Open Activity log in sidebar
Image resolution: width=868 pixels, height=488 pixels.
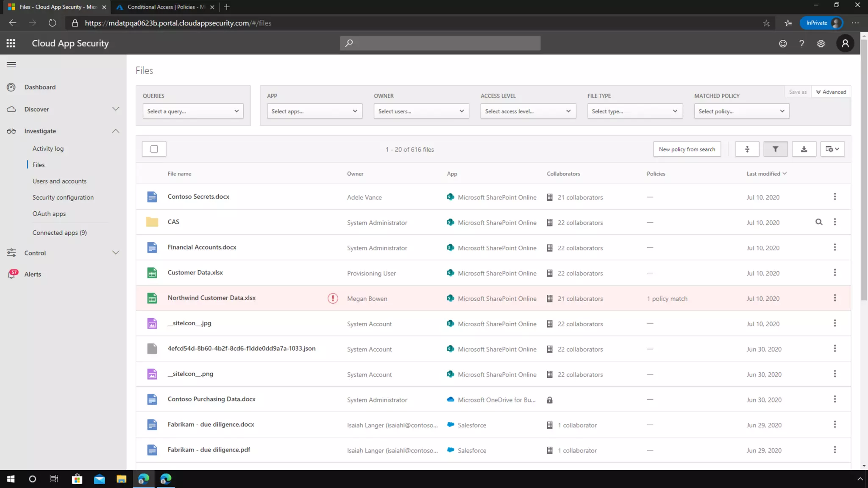(x=48, y=149)
